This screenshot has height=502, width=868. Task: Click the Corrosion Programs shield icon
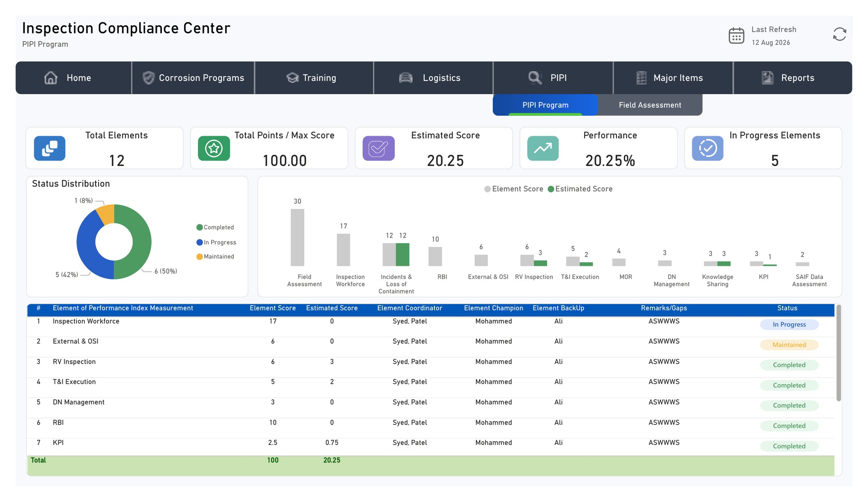point(148,78)
